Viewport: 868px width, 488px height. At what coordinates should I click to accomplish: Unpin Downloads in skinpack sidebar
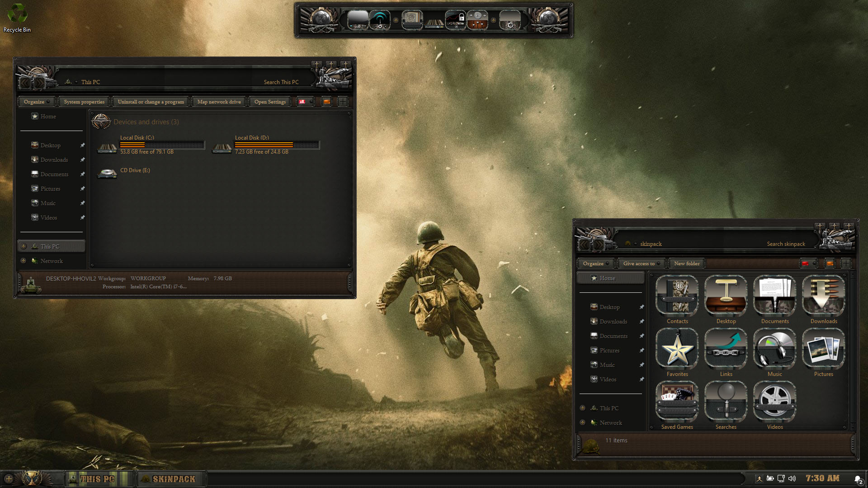[642, 322]
